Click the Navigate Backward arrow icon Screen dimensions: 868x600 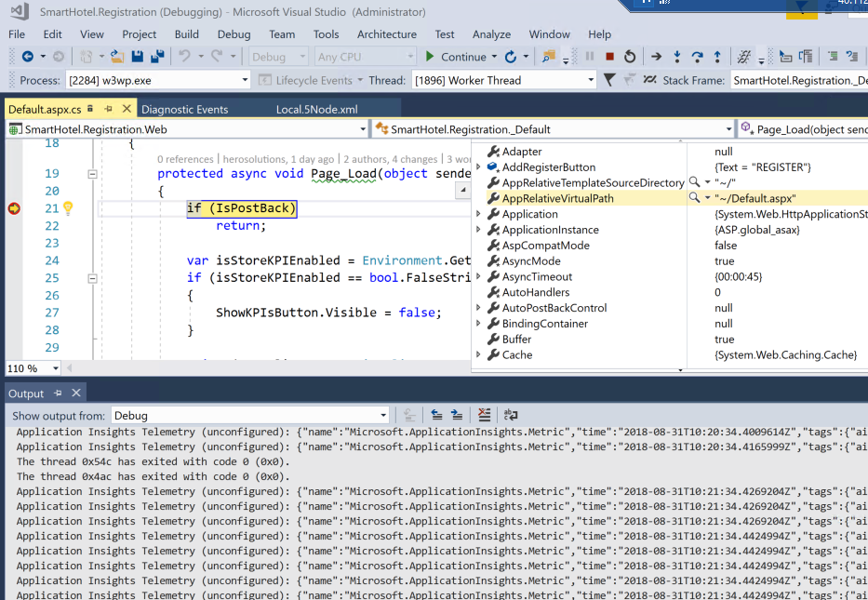coord(27,57)
